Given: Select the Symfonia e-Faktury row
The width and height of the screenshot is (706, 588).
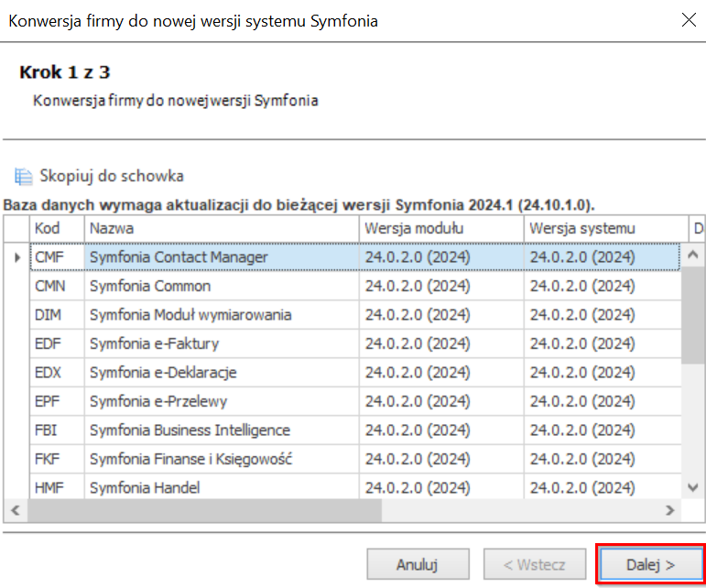Looking at the screenshot, I should (355, 343).
